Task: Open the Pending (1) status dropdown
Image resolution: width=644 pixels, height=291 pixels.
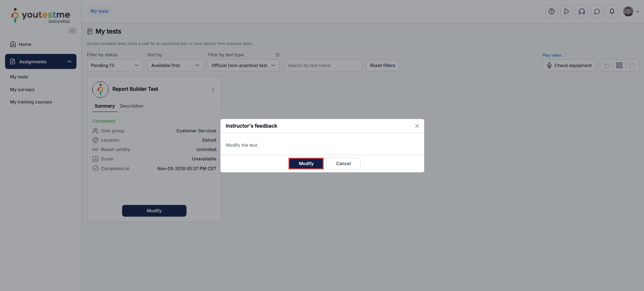Action: click(x=115, y=65)
